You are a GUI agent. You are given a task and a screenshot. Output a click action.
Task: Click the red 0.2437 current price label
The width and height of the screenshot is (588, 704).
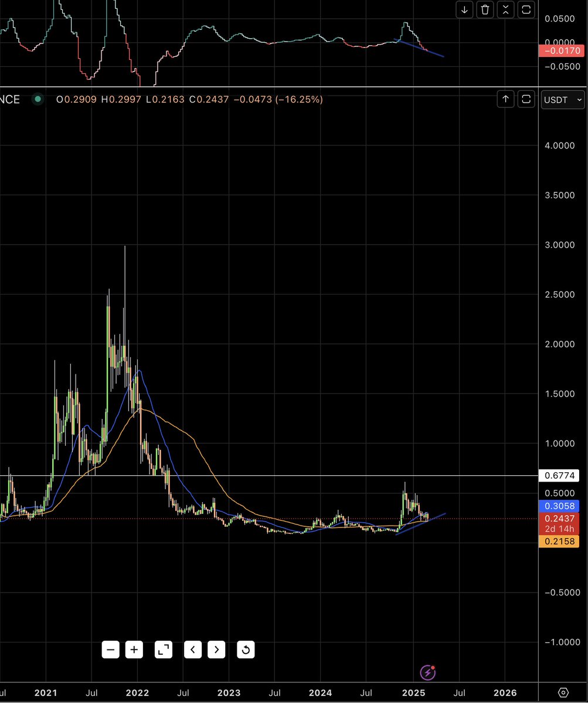(559, 519)
